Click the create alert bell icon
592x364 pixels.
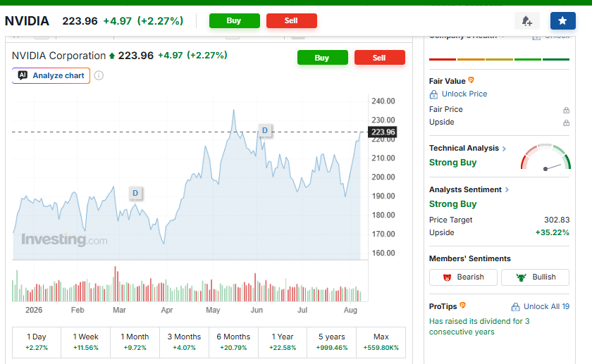click(x=526, y=20)
